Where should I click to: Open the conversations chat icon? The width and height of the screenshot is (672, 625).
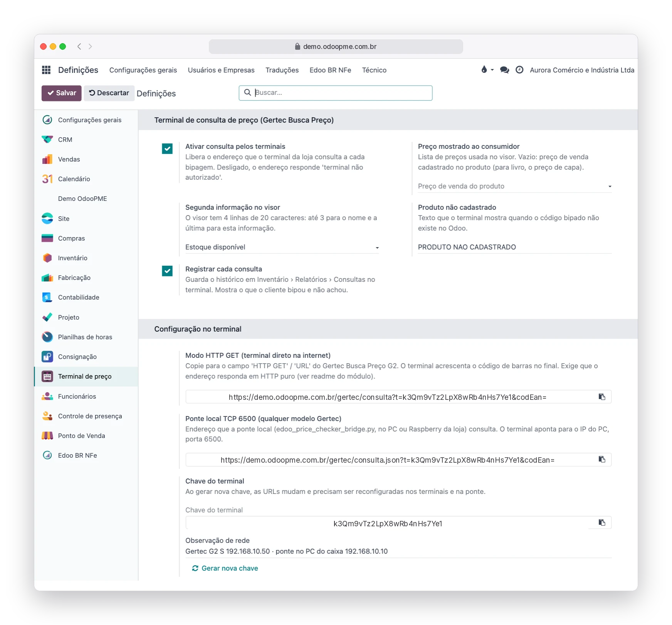[504, 70]
